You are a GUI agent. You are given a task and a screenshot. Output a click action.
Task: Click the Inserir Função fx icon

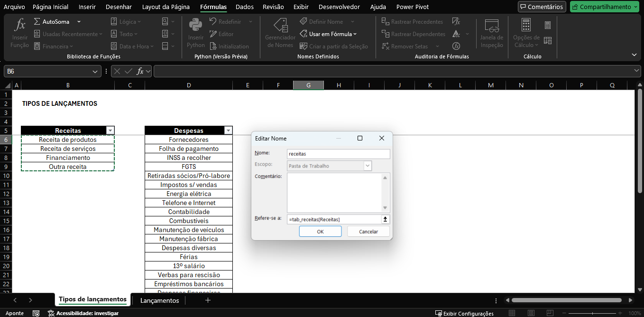(x=20, y=25)
